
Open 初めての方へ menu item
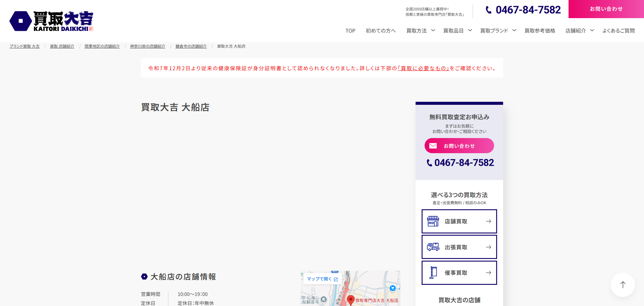pyautogui.click(x=381, y=31)
